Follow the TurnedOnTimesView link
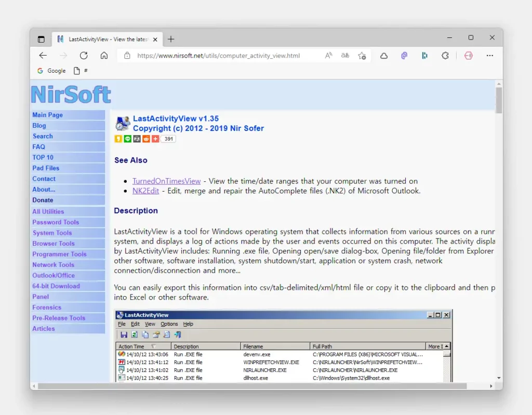 (166, 181)
